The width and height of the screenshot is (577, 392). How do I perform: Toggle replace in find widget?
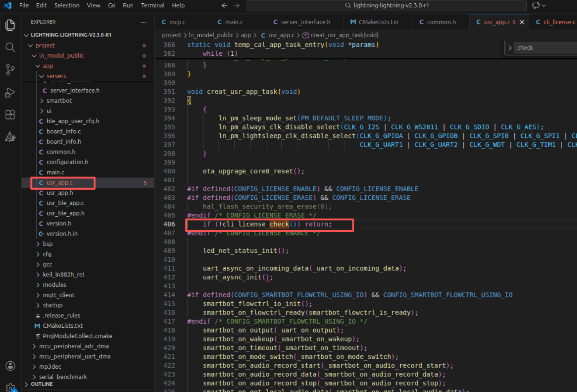pyautogui.click(x=510, y=48)
